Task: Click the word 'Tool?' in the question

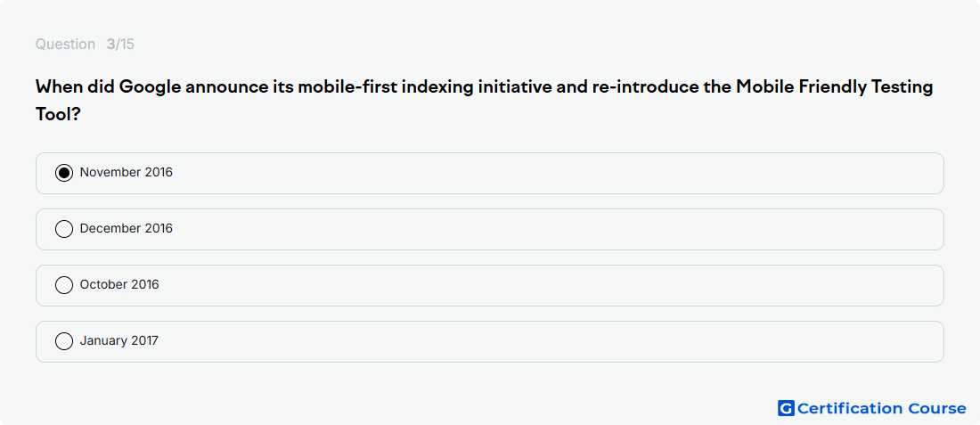Action: (58, 114)
